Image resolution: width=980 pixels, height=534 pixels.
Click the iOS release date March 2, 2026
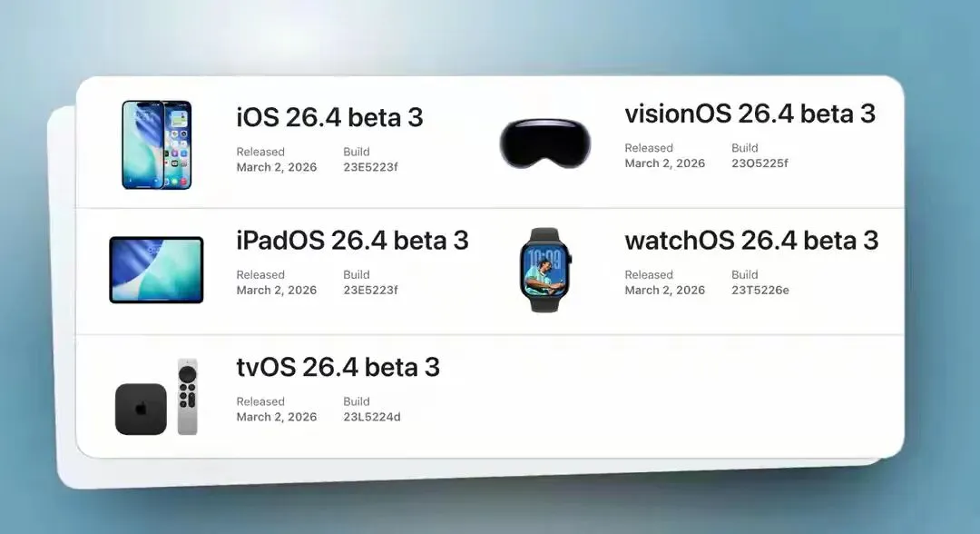[x=276, y=167]
